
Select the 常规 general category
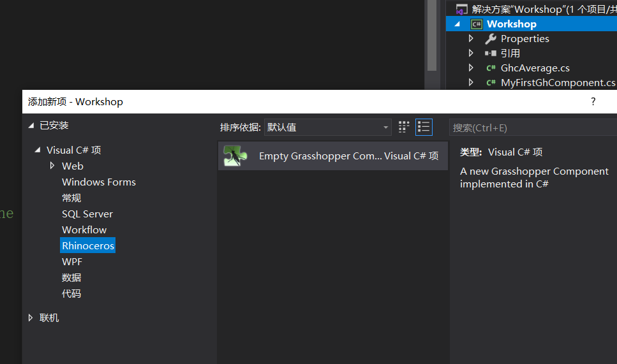(x=71, y=198)
